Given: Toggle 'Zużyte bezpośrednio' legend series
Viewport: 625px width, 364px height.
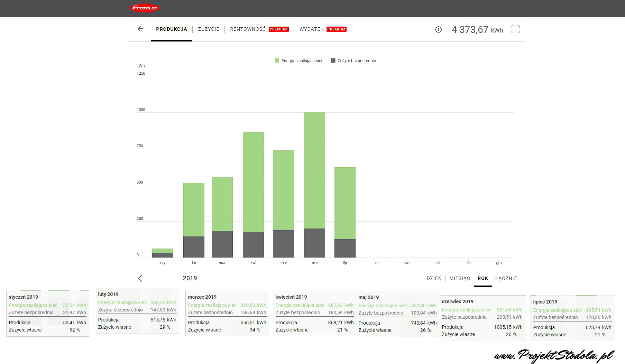Looking at the screenshot, I should (x=353, y=61).
